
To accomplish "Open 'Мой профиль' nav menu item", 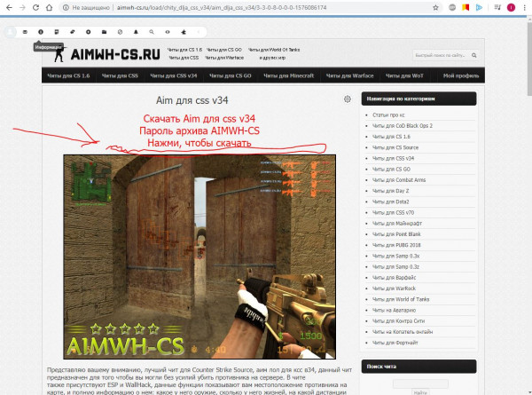I will [x=461, y=75].
